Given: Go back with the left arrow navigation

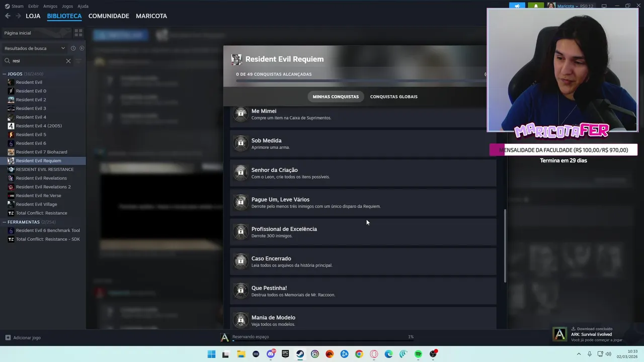Looking at the screenshot, I should (x=8, y=16).
